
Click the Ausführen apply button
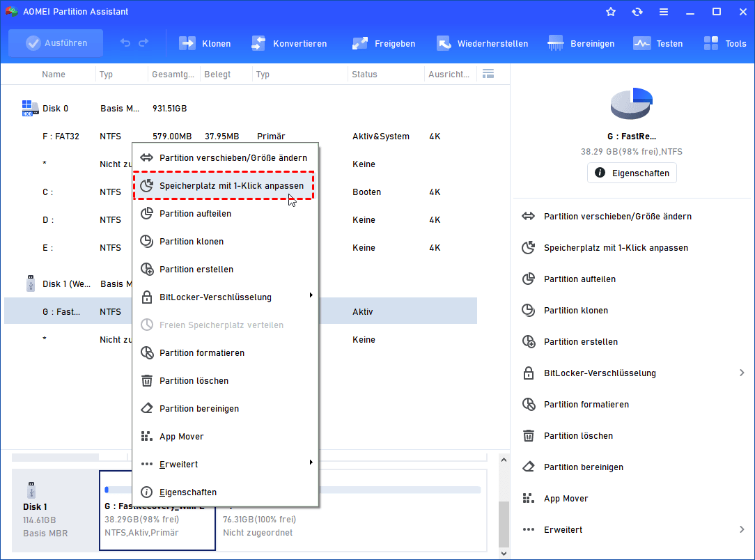coord(56,43)
